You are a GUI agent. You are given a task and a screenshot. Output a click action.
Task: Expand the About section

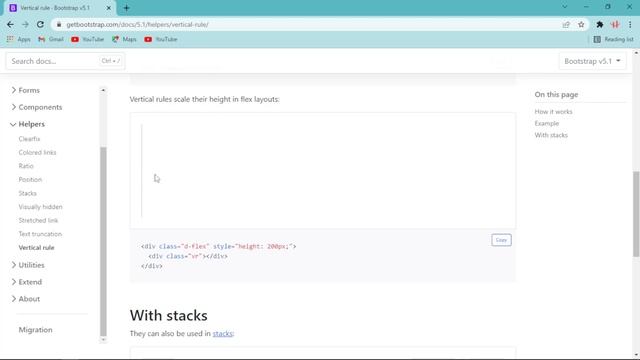(x=26, y=299)
